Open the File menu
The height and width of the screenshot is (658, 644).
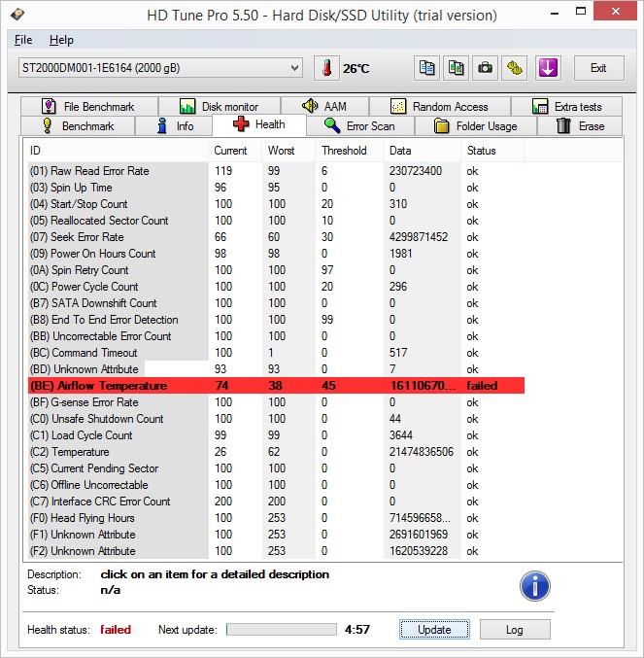coord(23,40)
